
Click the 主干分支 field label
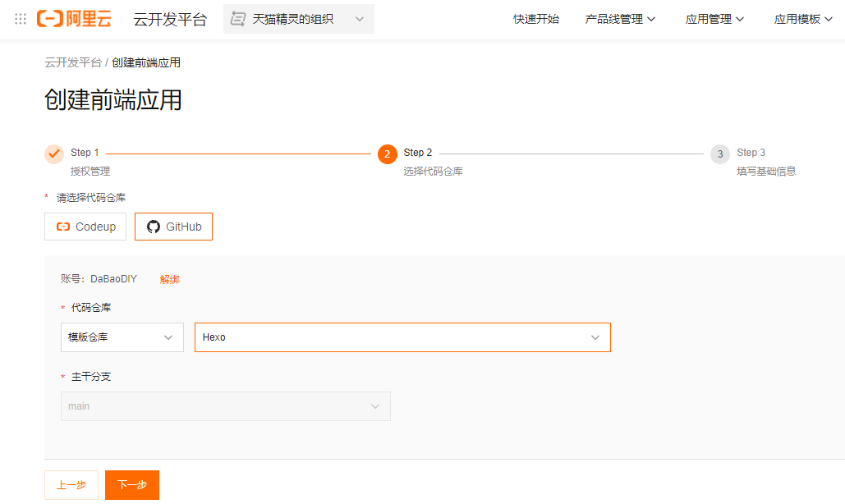click(91, 377)
